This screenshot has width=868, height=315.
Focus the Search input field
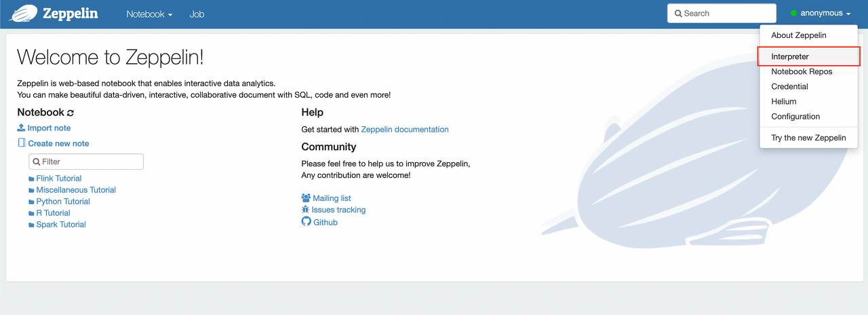click(x=722, y=13)
